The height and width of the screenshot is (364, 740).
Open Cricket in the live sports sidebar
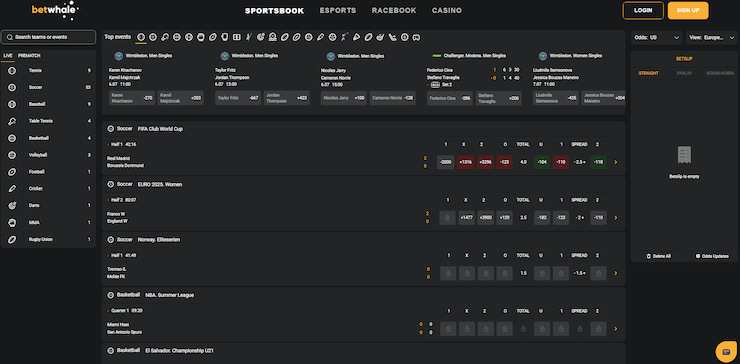pos(49,188)
